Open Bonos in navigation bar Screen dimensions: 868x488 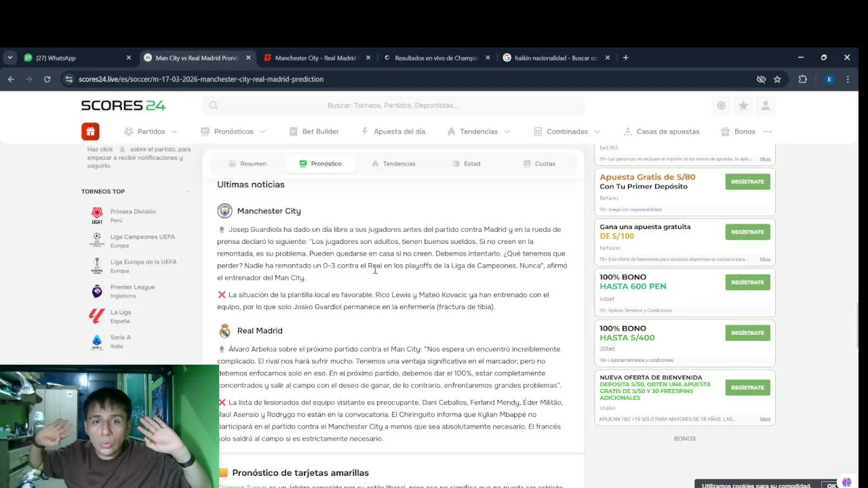pyautogui.click(x=738, y=131)
